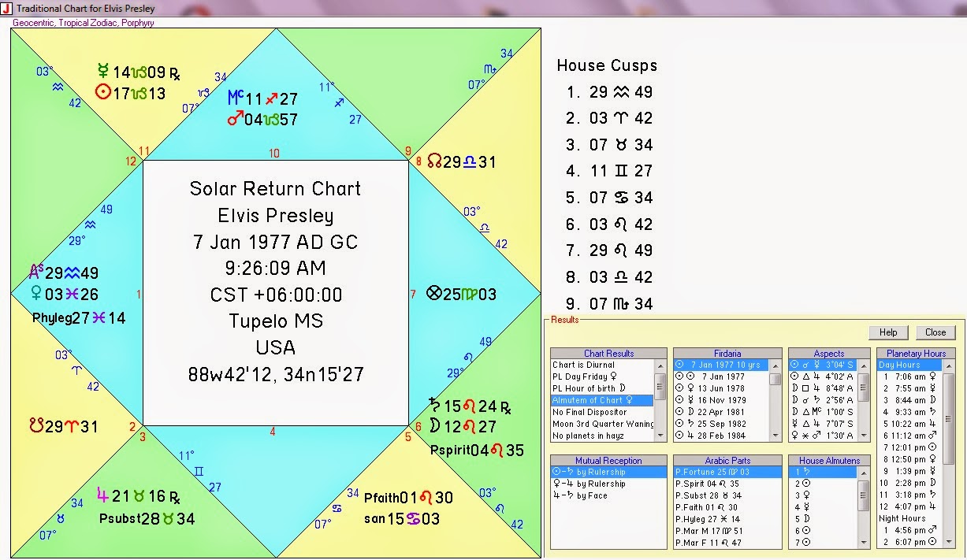The image size is (967, 560).
Task: Select house 1 Saturn row in House Almutens
Action: (x=822, y=472)
